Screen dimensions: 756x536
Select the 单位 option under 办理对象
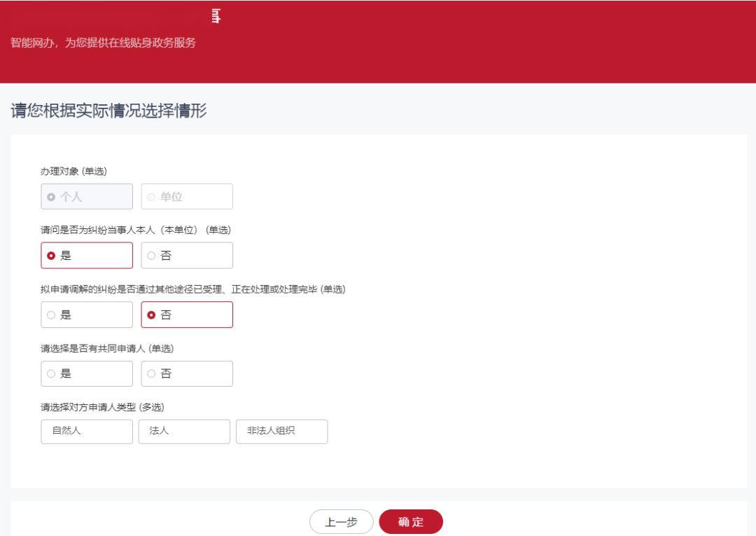coord(186,196)
